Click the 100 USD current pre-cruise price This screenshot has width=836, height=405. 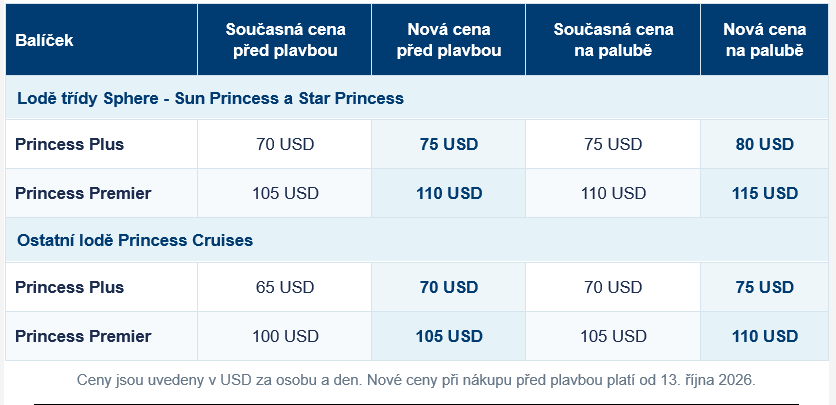pyautogui.click(x=285, y=336)
